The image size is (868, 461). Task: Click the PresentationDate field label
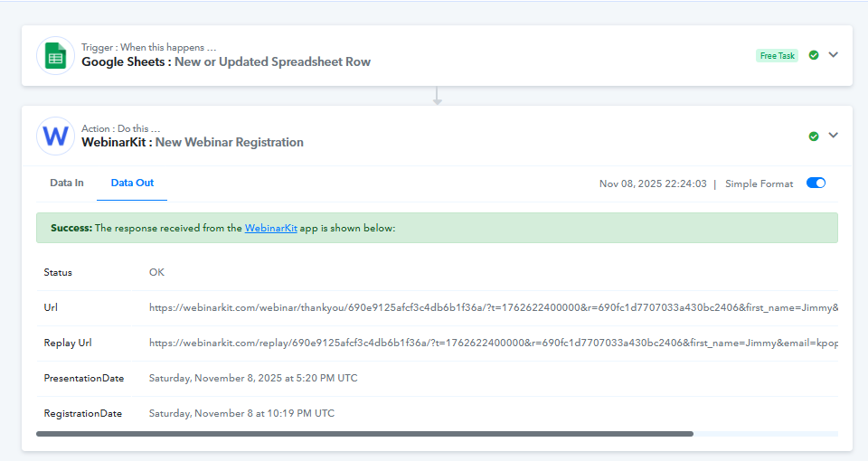83,379
